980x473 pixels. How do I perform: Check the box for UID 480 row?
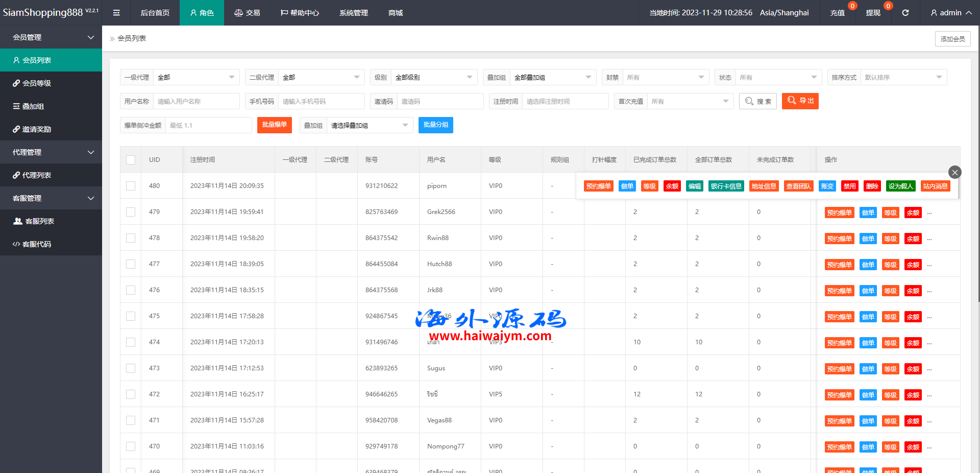pos(131,186)
